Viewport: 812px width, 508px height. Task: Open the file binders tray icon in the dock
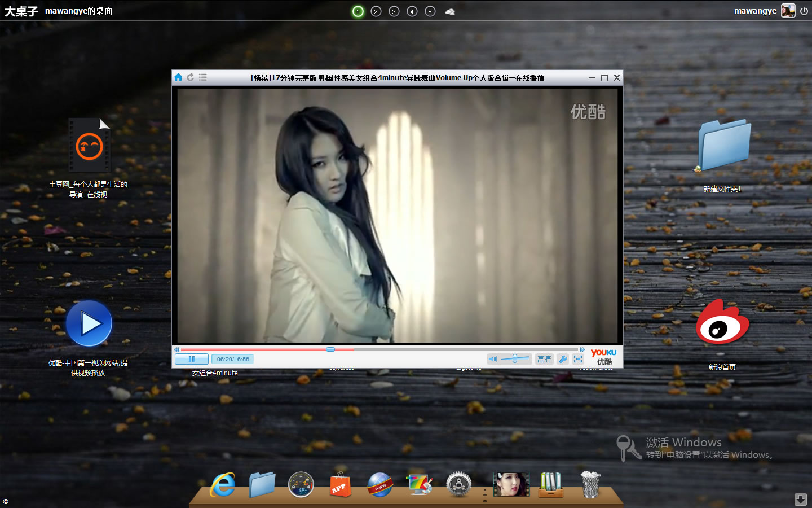[x=551, y=485]
